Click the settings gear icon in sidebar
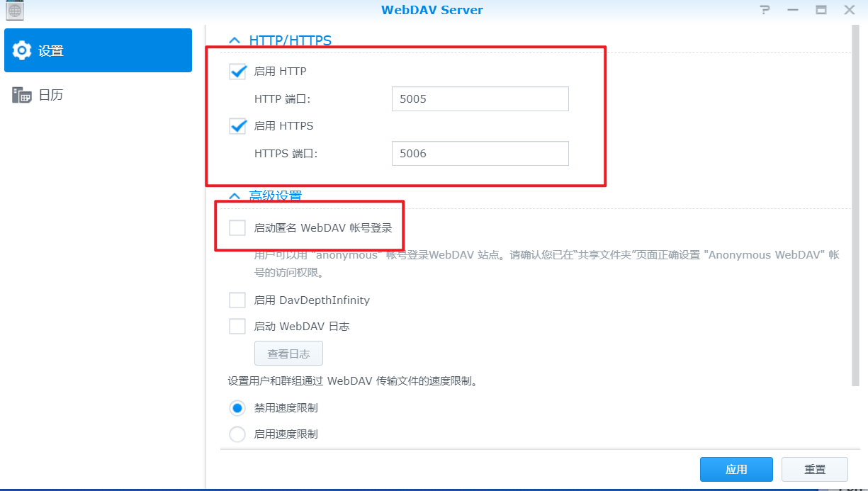868x491 pixels. pos(22,50)
